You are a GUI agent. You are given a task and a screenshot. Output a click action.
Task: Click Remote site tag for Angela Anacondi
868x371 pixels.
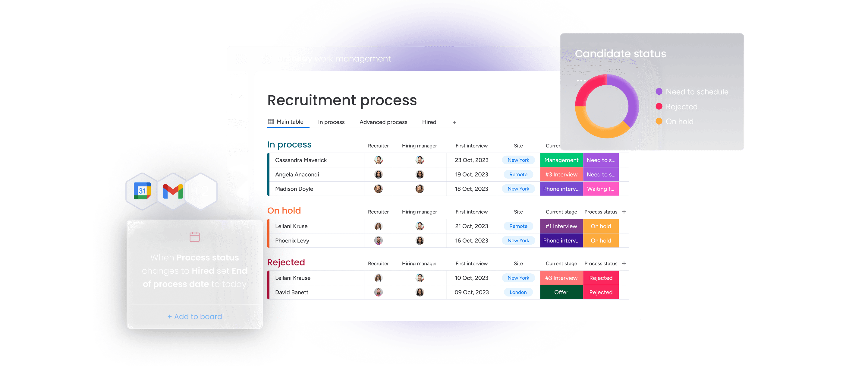(x=518, y=174)
